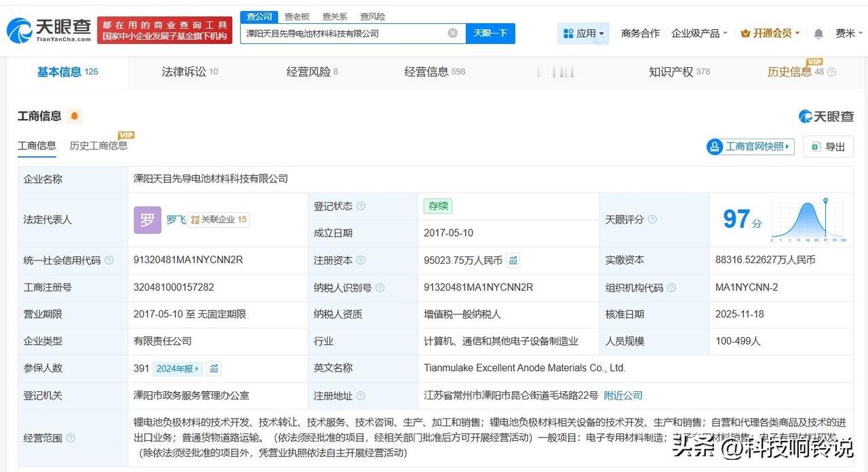Click help icon next to 历史信息 tab
Image resolution: width=868 pixels, height=472 pixels.
831,73
